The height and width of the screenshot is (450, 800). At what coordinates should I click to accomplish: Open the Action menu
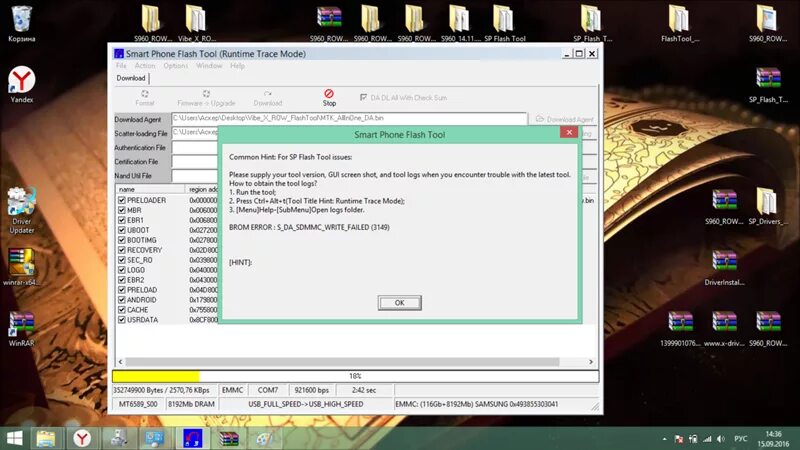pos(145,66)
